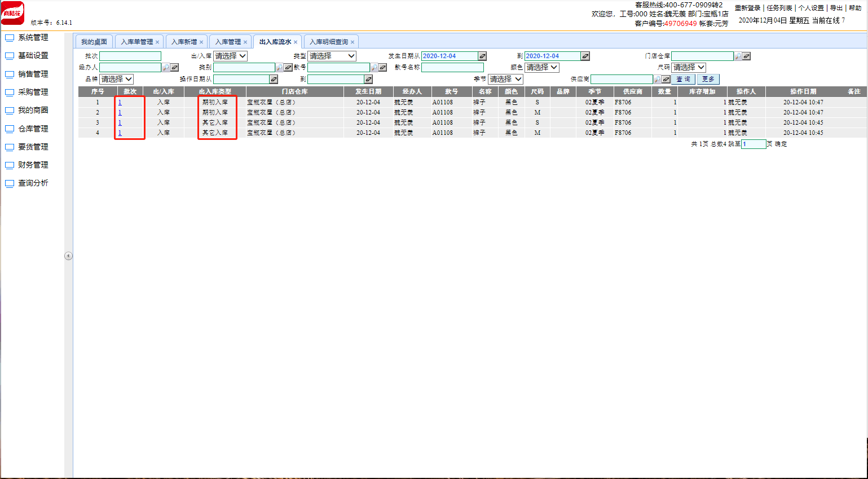
Task: Click 帮助 in the top bar
Action: [x=855, y=8]
